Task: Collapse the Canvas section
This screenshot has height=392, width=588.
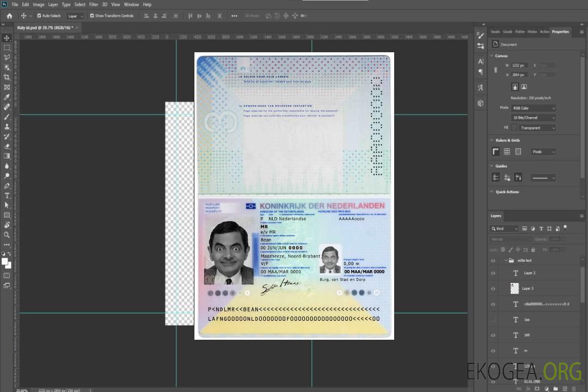Action: [492, 56]
